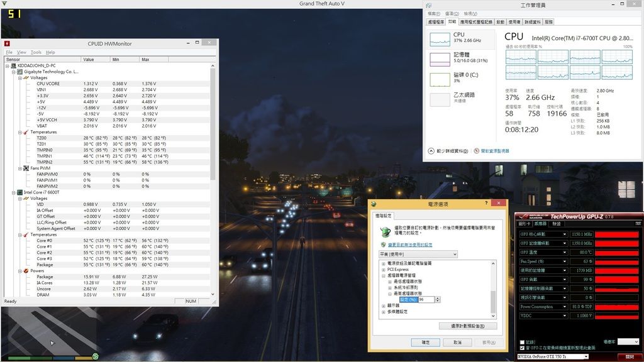
Task: Click 還原計劃預設值(R) button
Action: click(x=467, y=326)
